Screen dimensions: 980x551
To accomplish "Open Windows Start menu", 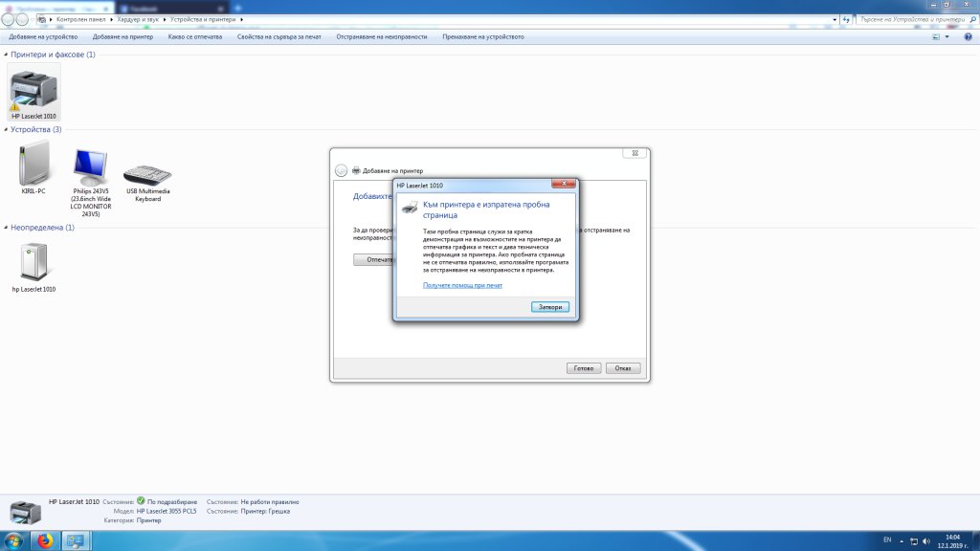I will point(13,540).
